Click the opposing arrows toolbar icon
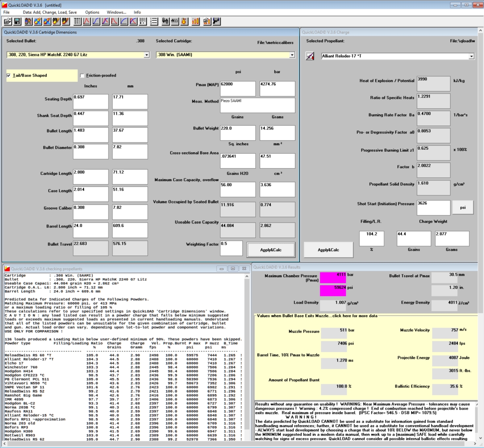This screenshot has width=484, height=448. (x=165, y=21)
